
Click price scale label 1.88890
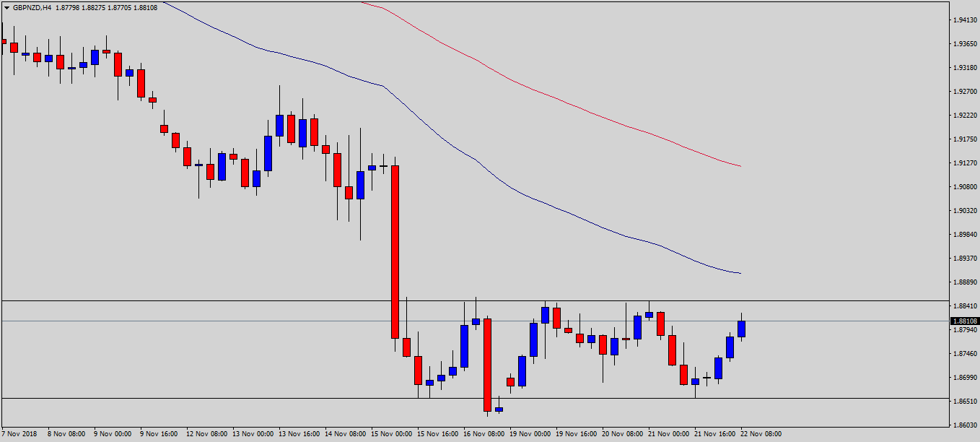coord(965,282)
